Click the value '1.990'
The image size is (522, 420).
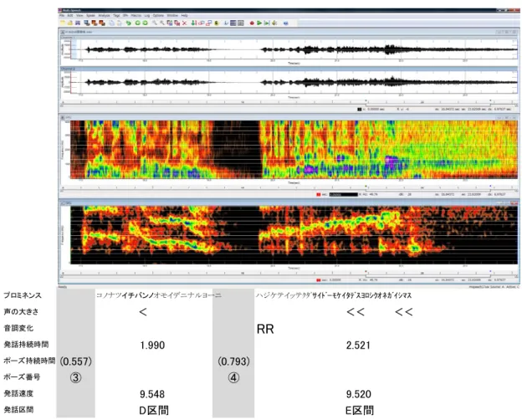click(x=152, y=345)
